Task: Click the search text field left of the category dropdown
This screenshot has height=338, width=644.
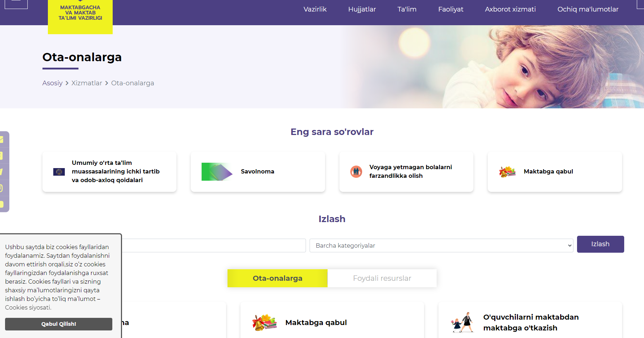Action: (214, 245)
